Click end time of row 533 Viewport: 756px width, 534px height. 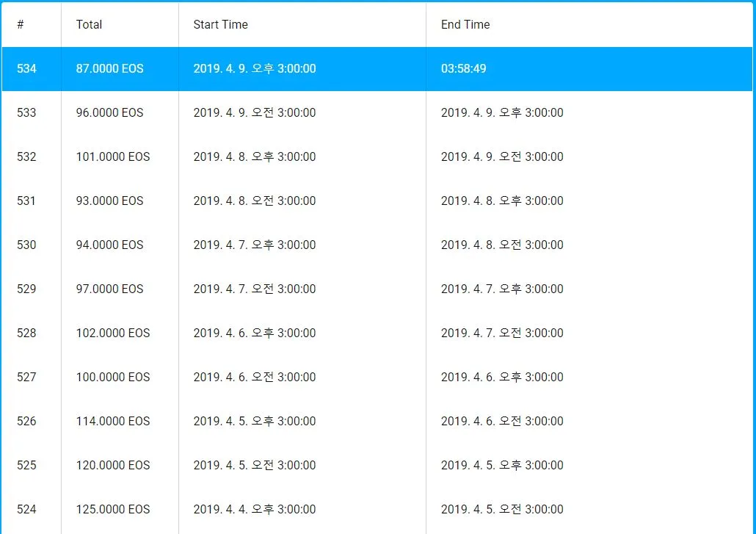tap(502, 112)
